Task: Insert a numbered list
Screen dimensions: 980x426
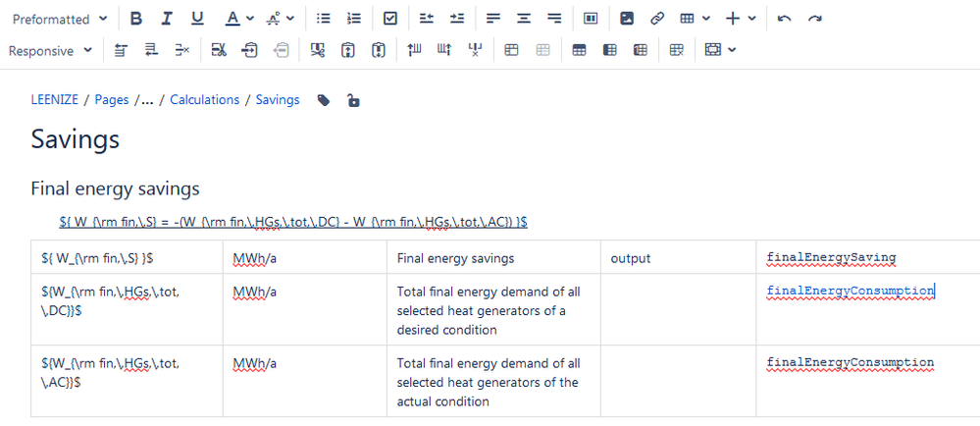Action: click(354, 19)
